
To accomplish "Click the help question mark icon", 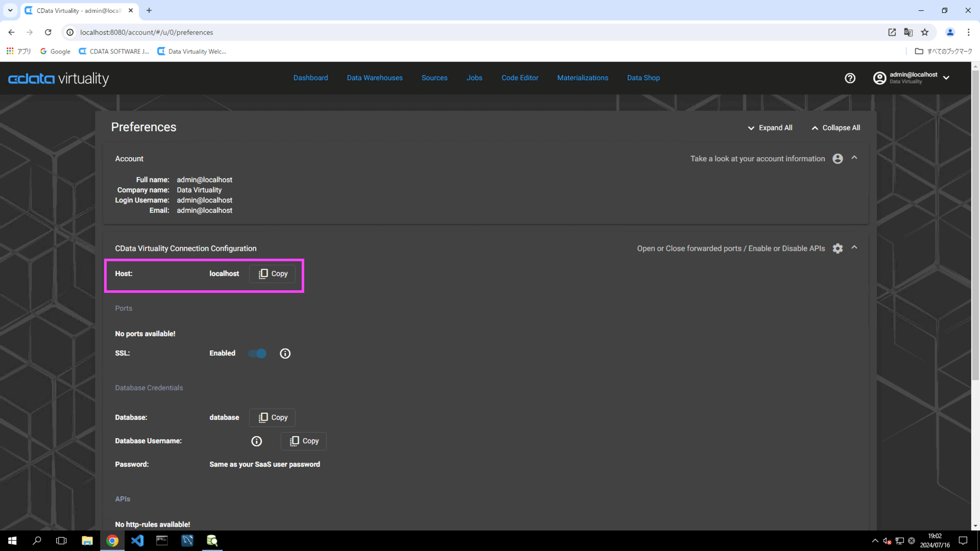I will coord(850,78).
